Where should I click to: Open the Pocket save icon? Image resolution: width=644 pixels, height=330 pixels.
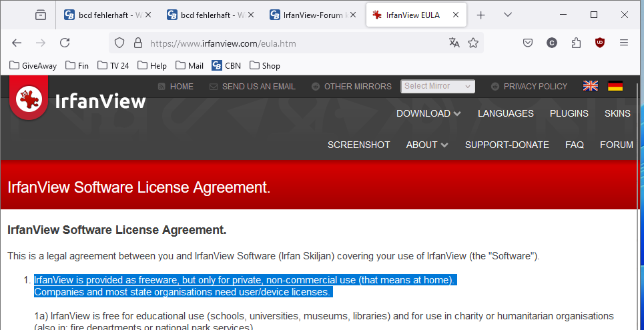click(528, 43)
